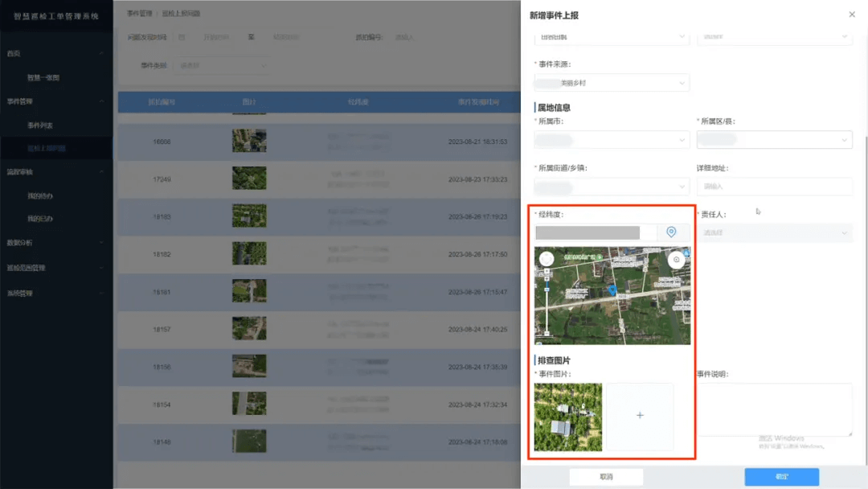
Task: Click the timestamp 2023-08-23 17:33:23
Action: click(x=477, y=179)
